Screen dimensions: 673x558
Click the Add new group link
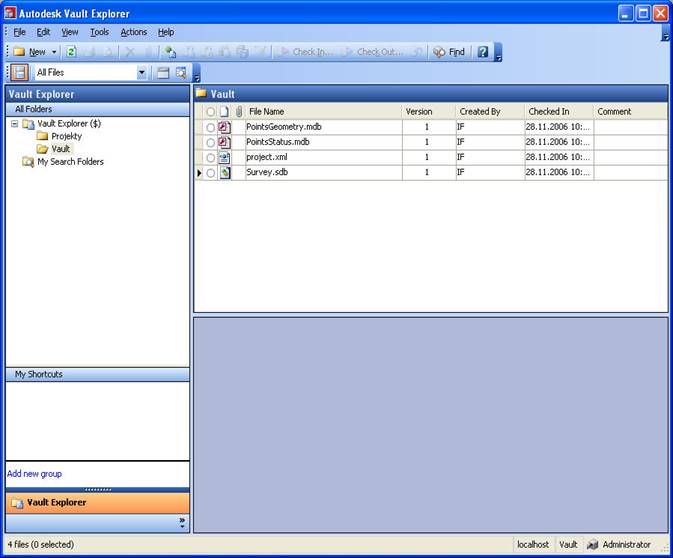pyautogui.click(x=34, y=473)
